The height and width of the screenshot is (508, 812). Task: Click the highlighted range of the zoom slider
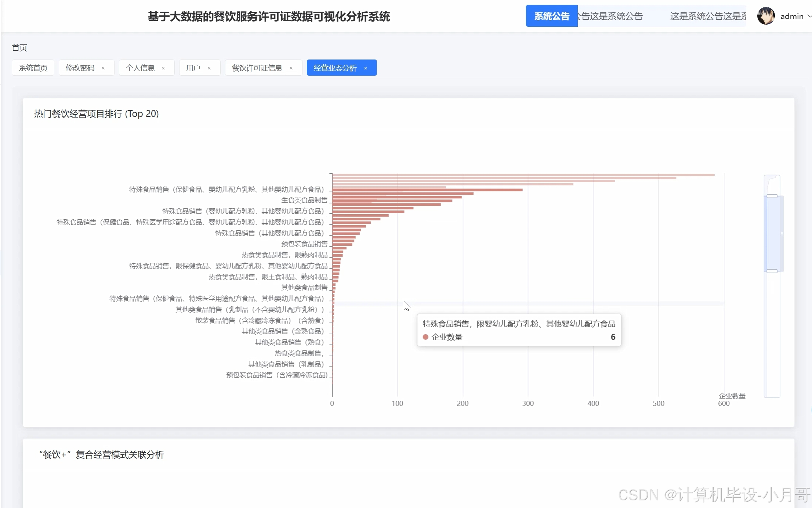[x=772, y=234]
